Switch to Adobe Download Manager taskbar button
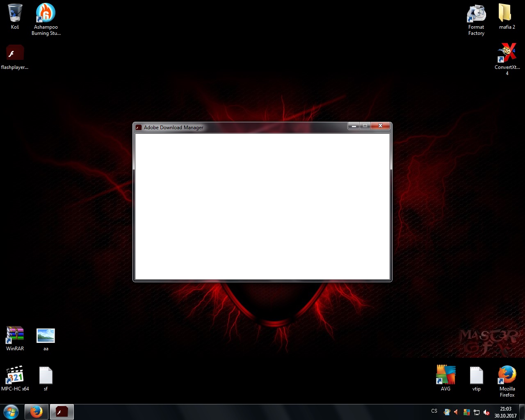 click(62, 412)
